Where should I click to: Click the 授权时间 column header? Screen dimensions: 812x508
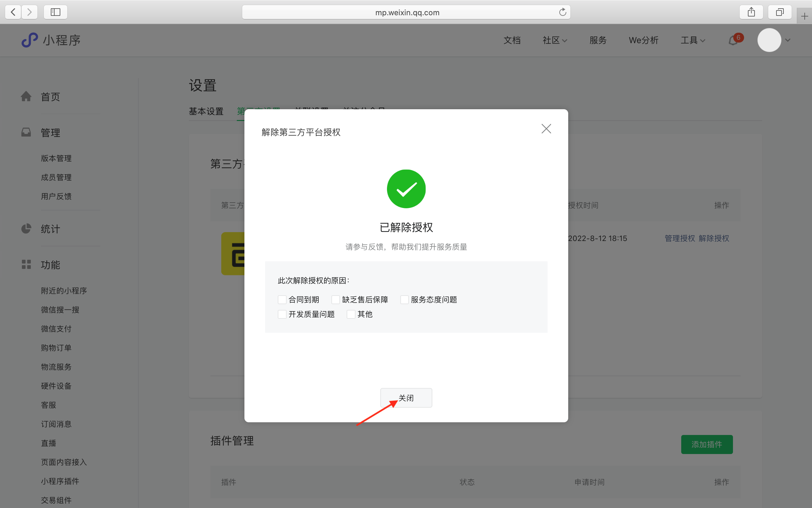[583, 205]
